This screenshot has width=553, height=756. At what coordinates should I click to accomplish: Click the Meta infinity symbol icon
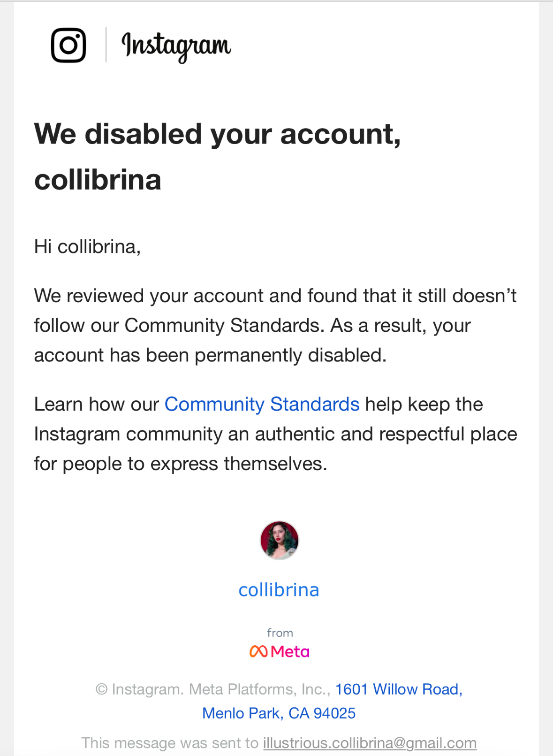click(x=258, y=651)
